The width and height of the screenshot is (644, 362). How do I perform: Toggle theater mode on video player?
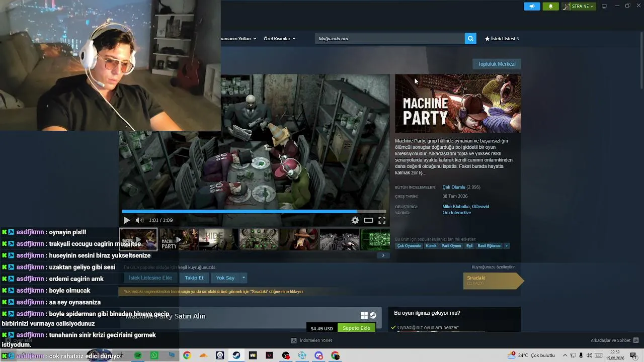[x=369, y=220]
